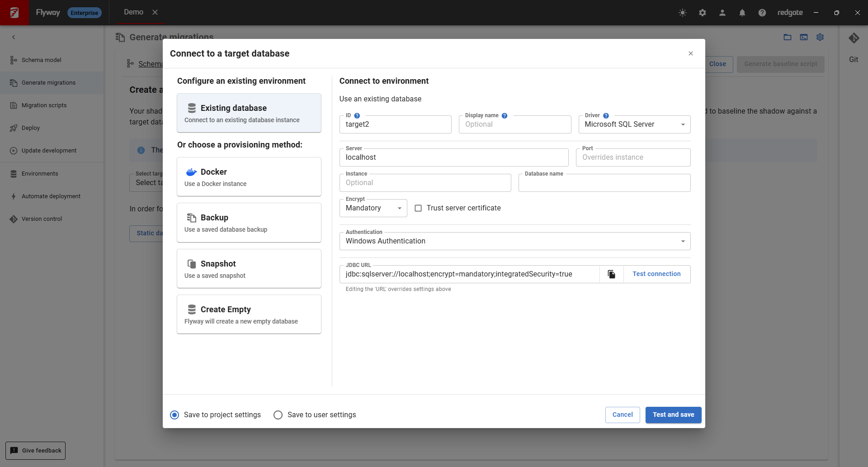
Task: Toggle the light/dark theme icon
Action: pyautogui.click(x=682, y=13)
